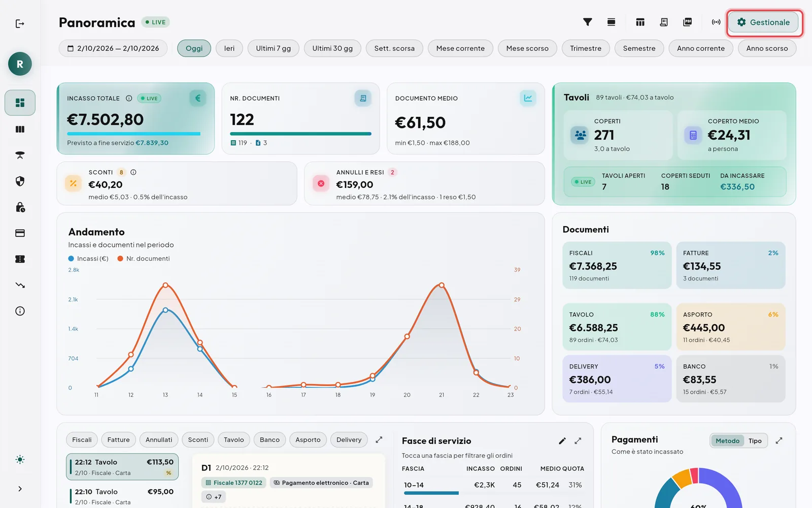Image resolution: width=812 pixels, height=508 pixels.
Task: Click the live broadcast signal icon
Action: tap(716, 22)
